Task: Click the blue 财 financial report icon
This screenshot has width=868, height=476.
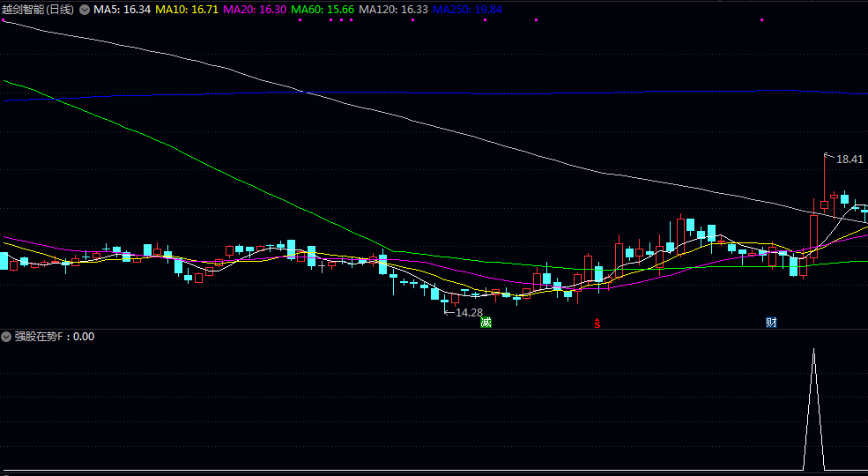Action: (x=771, y=322)
